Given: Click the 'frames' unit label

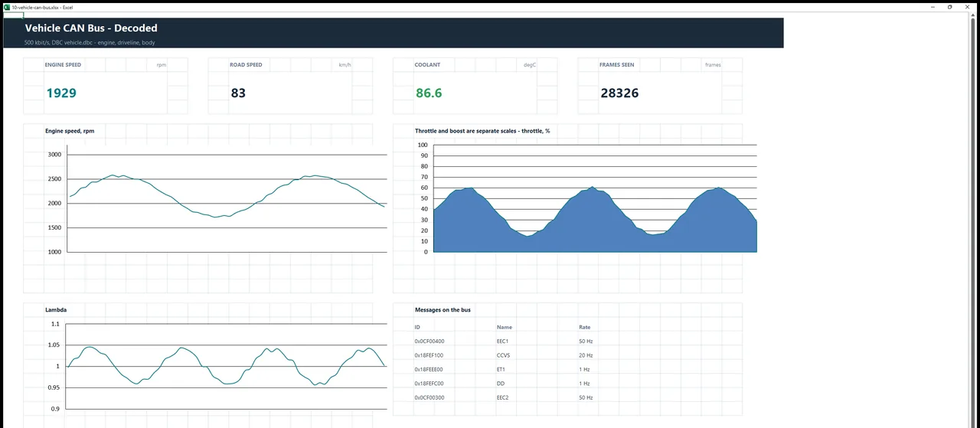Looking at the screenshot, I should (713, 65).
